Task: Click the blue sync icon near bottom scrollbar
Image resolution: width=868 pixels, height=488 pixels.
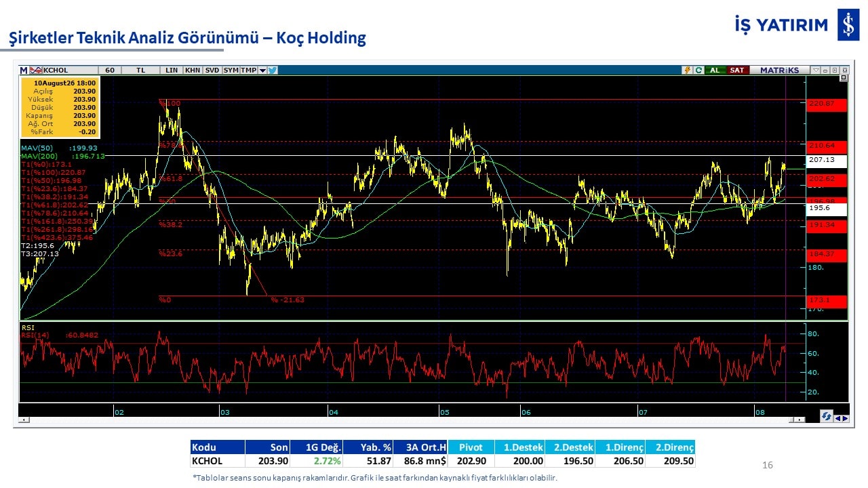Action: pos(827,416)
